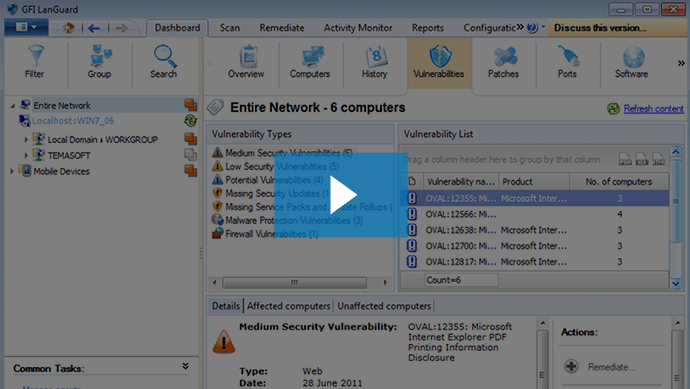Click the Vulnerability Types horizontal scrollbar
This screenshot has width=690, height=389.
click(294, 283)
